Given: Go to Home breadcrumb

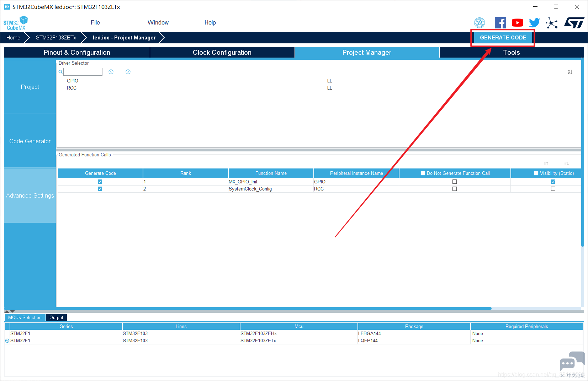Looking at the screenshot, I should coord(13,38).
